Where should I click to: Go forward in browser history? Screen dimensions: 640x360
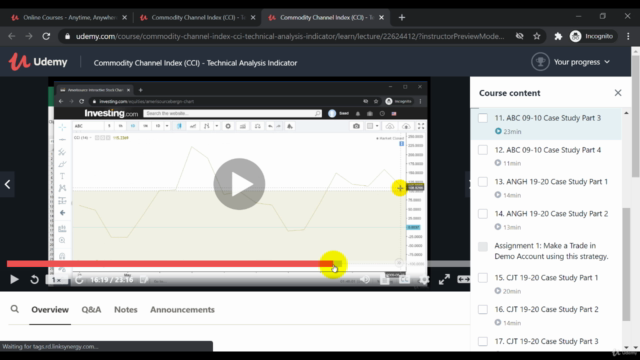pyautogui.click(x=29, y=36)
